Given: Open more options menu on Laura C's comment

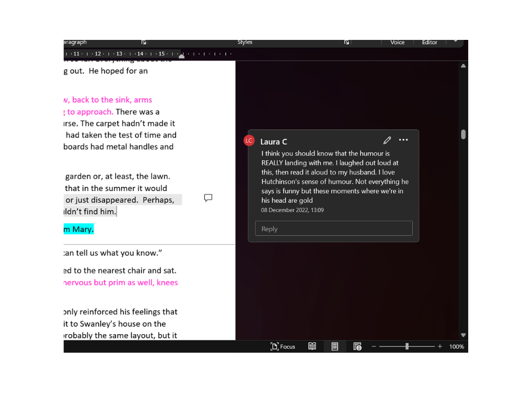Looking at the screenshot, I should pos(403,140).
